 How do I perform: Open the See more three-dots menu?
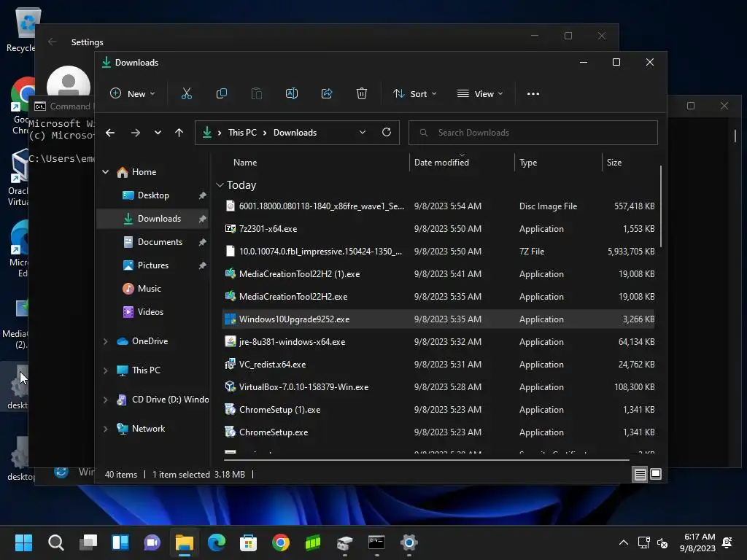(x=533, y=94)
